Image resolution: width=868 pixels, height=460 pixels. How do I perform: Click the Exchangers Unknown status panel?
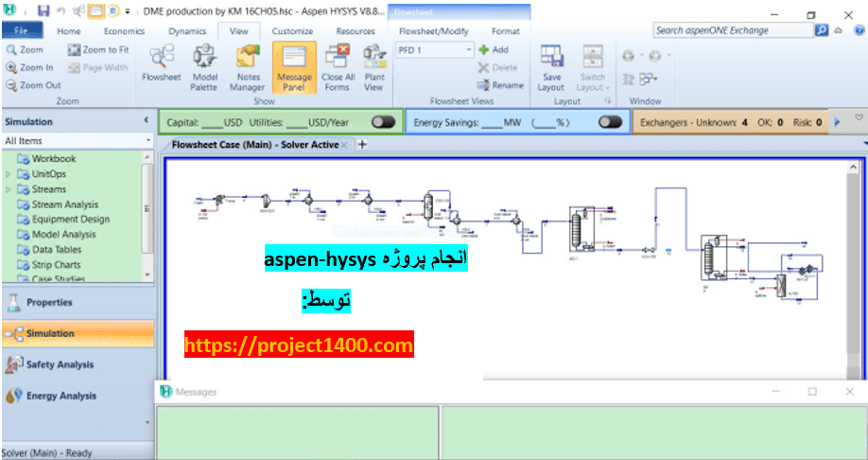click(730, 122)
